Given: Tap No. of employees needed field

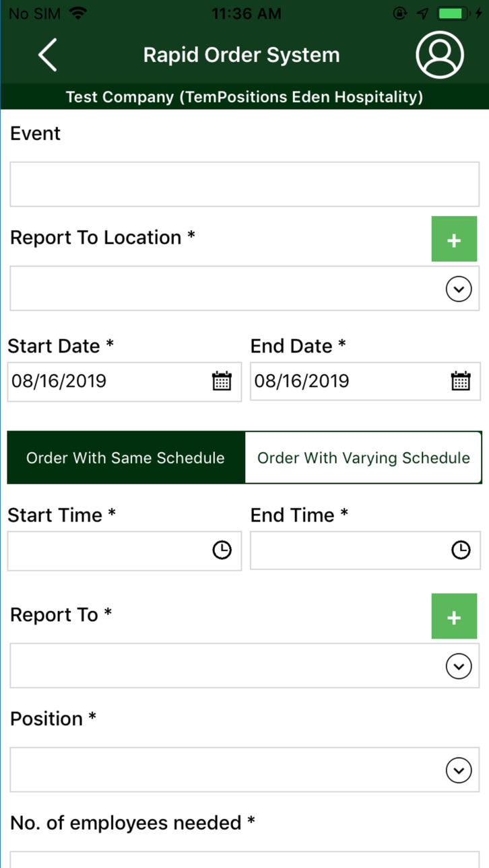Looking at the screenshot, I should (x=244, y=860).
